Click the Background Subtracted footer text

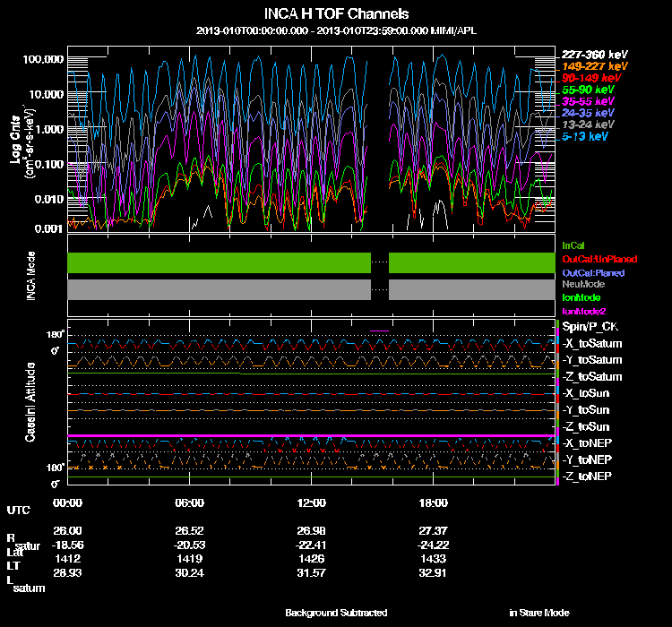pos(336,613)
